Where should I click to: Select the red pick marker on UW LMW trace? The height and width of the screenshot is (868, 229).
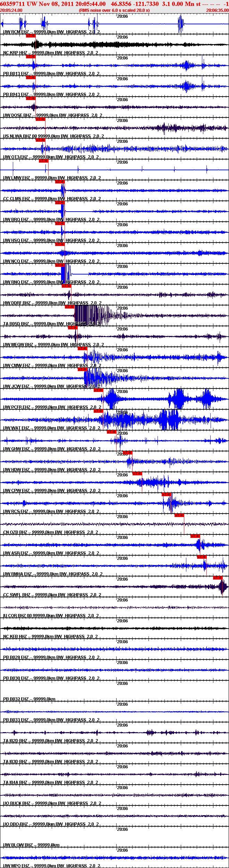tap(44, 161)
